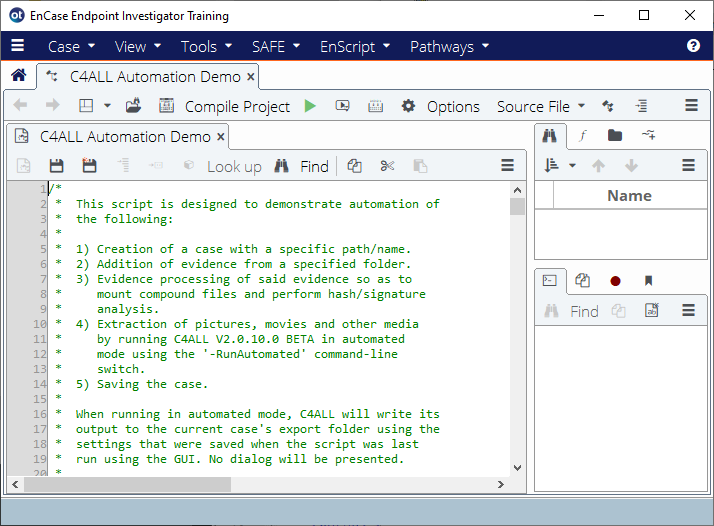Click the editor vertical scrollbar down arrow
This screenshot has height=526, width=714.
click(x=517, y=468)
